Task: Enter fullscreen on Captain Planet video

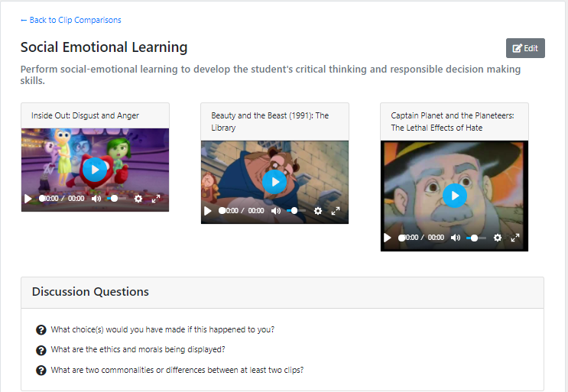Action: point(515,238)
